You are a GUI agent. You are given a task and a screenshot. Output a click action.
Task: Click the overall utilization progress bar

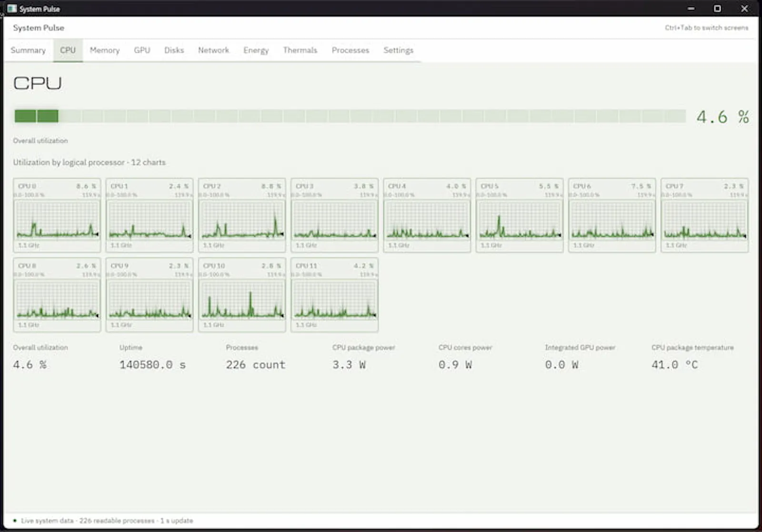(350, 116)
